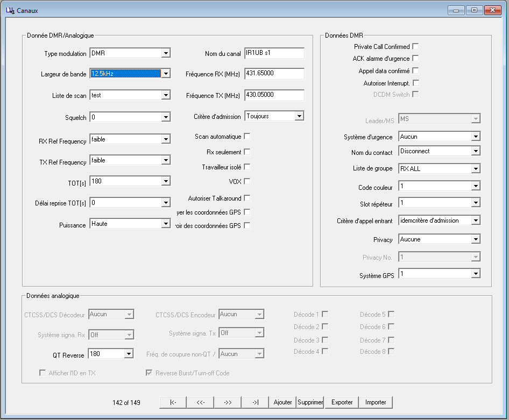The width and height of the screenshot is (509, 420).
Task: Toggle the send GPS coordinates checkbox
Action: coord(247,212)
